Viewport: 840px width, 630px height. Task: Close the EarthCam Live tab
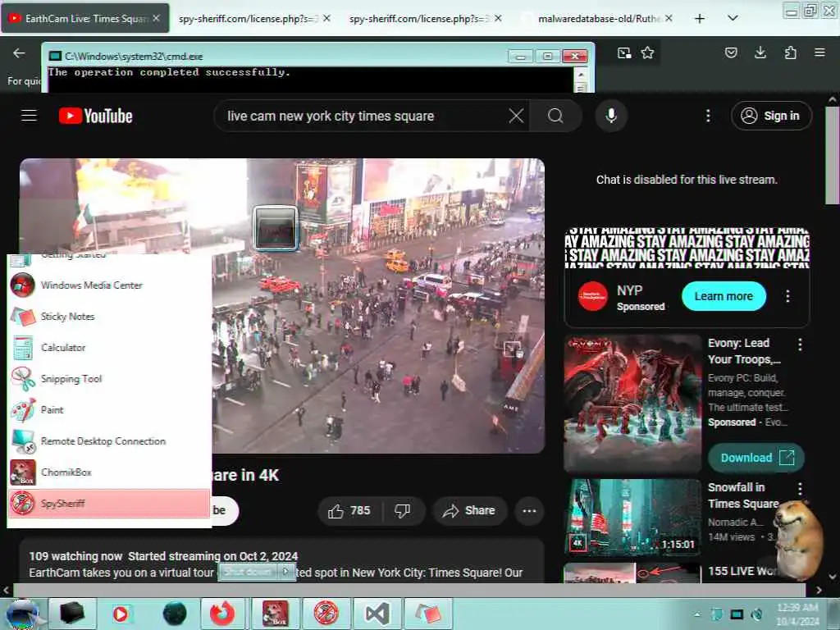[x=156, y=18]
